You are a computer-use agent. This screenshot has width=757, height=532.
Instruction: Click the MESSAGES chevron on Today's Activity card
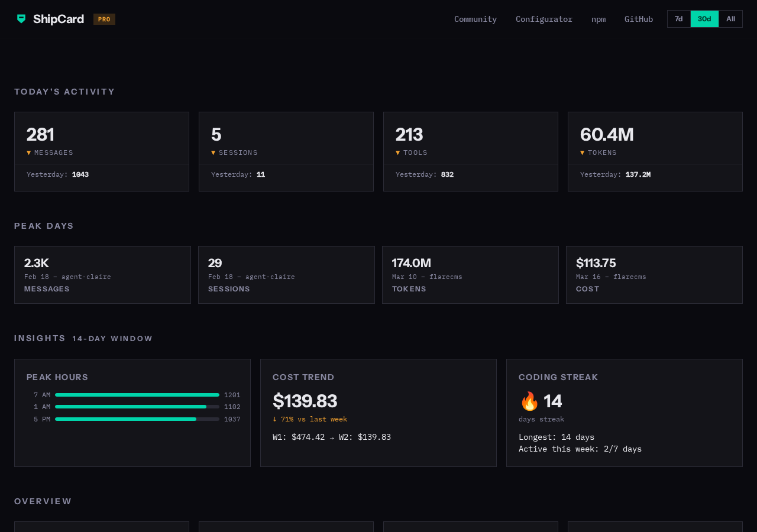click(28, 152)
